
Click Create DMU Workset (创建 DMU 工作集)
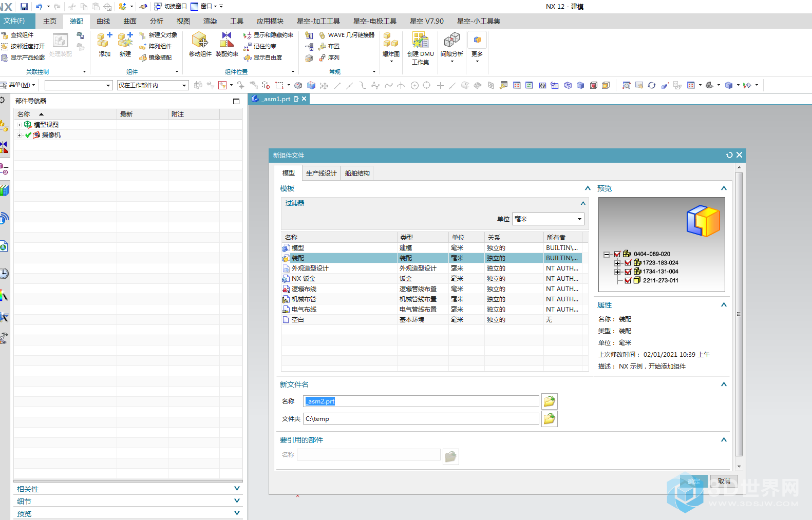[420, 48]
